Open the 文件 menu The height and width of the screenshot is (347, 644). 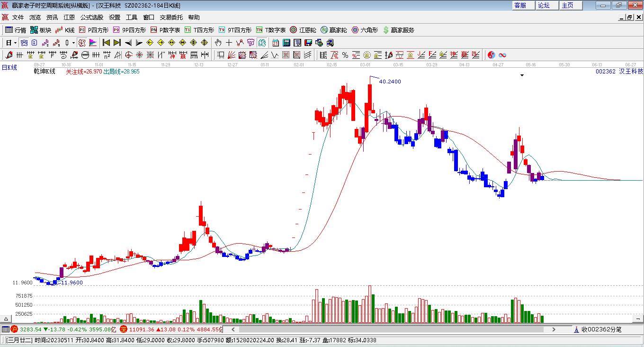tap(18, 18)
